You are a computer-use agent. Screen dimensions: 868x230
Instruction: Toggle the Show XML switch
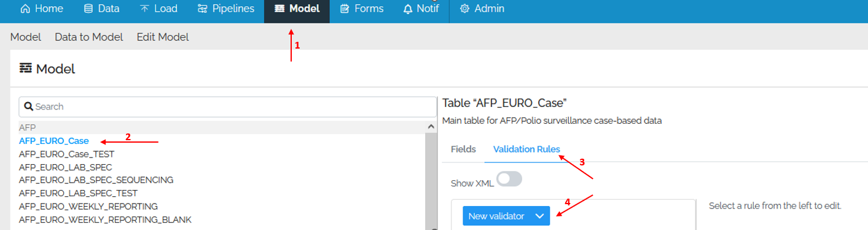point(509,179)
